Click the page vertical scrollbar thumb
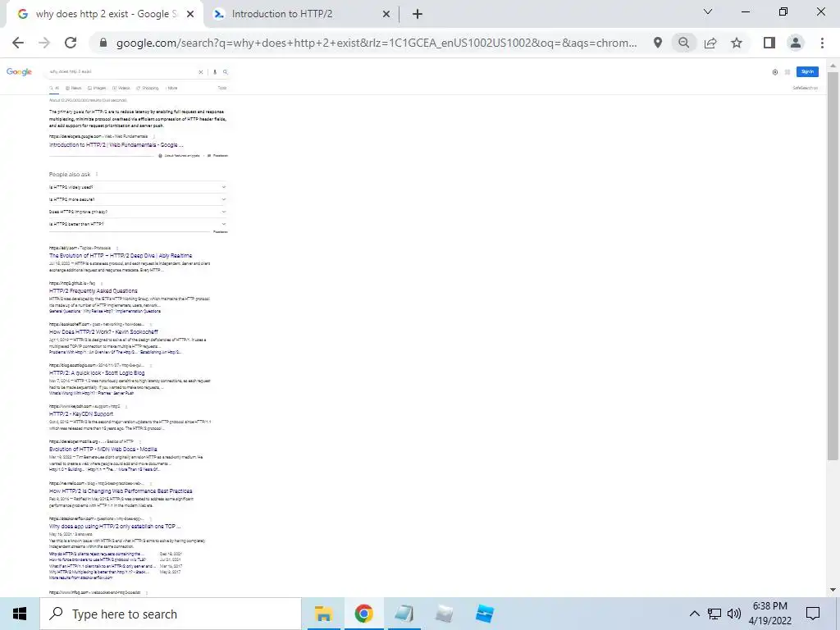Viewport: 840px width, 630px height. click(833, 265)
